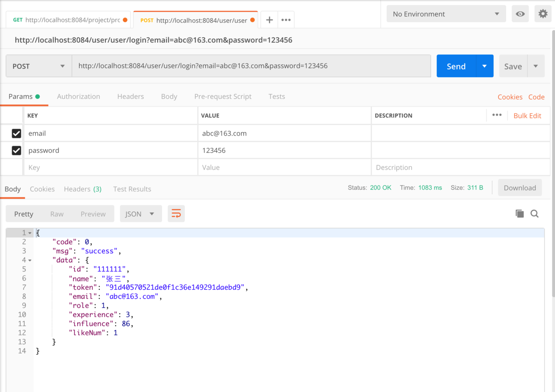This screenshot has height=392, width=555.
Task: Click the empty Key field in params
Action: [x=111, y=167]
